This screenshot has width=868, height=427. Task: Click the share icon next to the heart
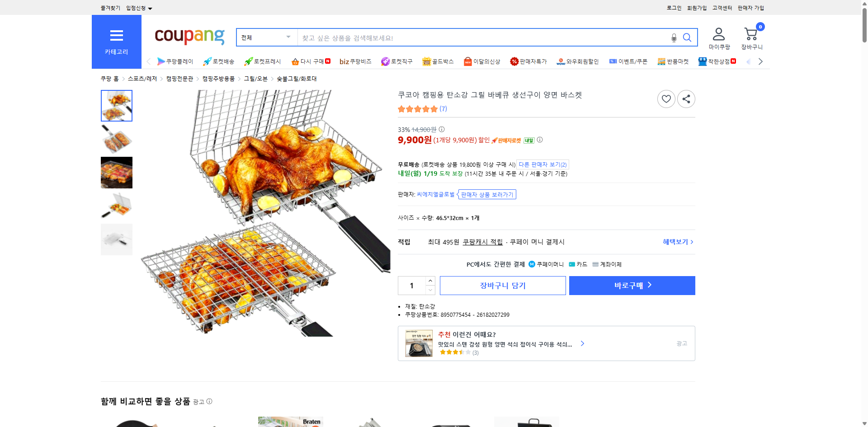pyautogui.click(x=686, y=99)
